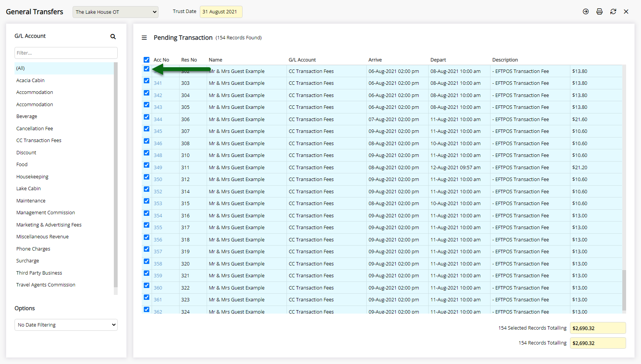Image resolution: width=641 pixels, height=364 pixels.
Task: Uncheck the checkbox for account 342
Action: tap(146, 93)
